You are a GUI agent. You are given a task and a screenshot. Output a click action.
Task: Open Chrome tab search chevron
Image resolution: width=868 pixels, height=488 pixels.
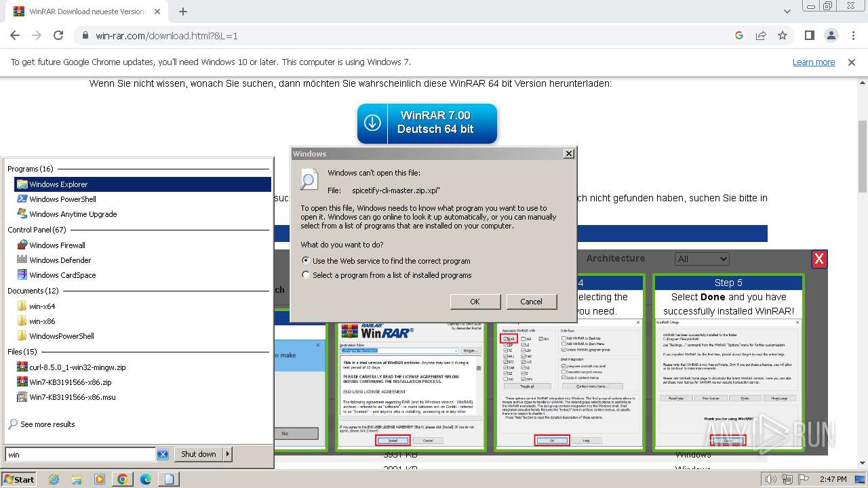point(787,12)
